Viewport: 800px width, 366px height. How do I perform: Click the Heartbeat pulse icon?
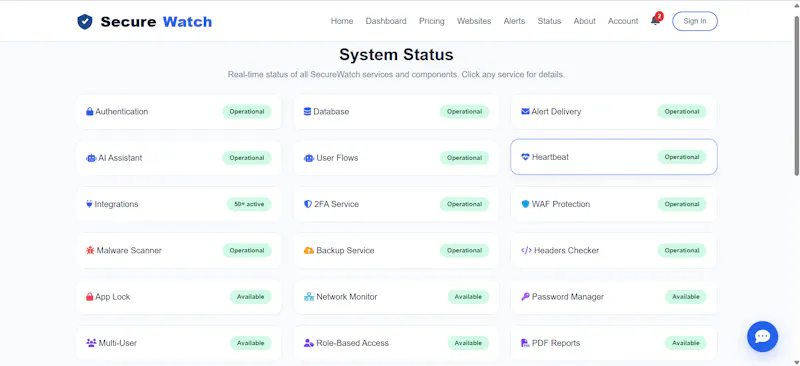pos(526,157)
